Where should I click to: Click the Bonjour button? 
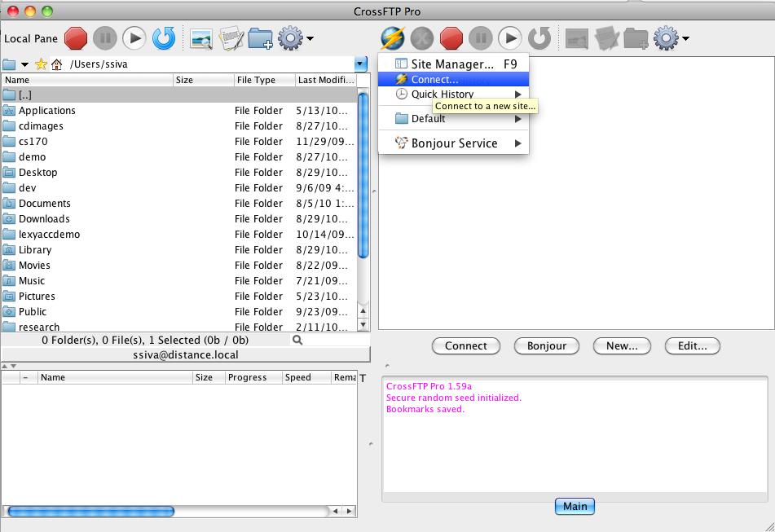tap(547, 345)
